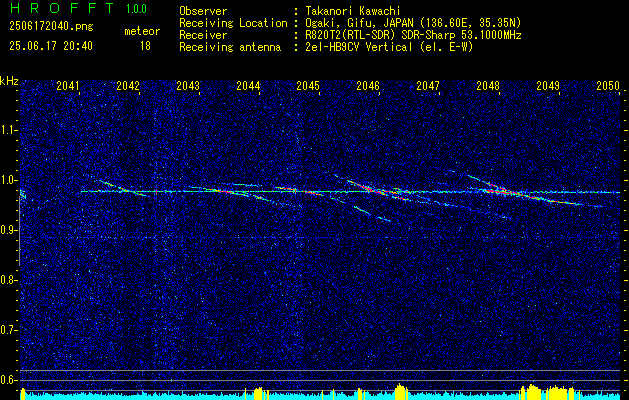This screenshot has height=400, width=629.
Task: Click the 2046 time marker
Action: 368,86
